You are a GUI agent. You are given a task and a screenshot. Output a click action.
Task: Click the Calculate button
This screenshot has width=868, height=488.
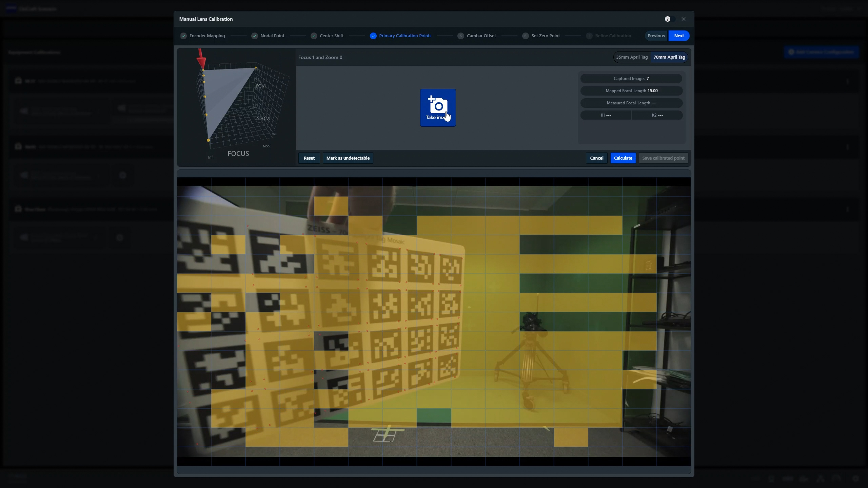click(623, 158)
